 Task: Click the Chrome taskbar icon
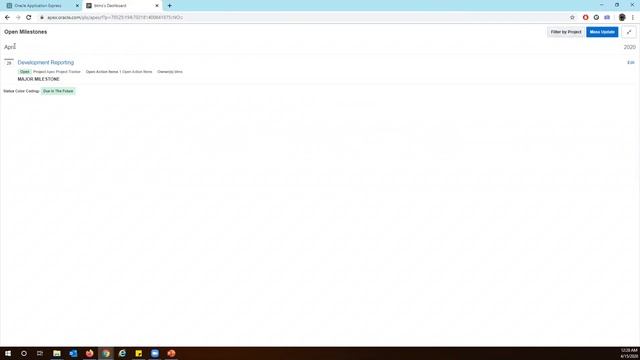[x=106, y=353]
